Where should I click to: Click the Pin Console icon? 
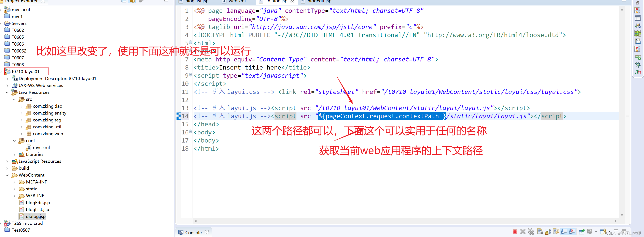click(582, 232)
